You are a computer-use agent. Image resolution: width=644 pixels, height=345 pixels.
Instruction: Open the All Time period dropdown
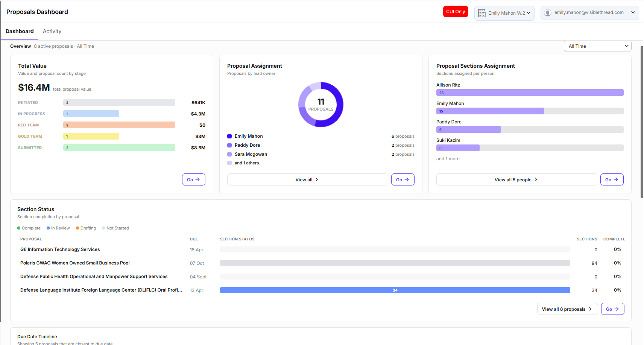coord(597,46)
